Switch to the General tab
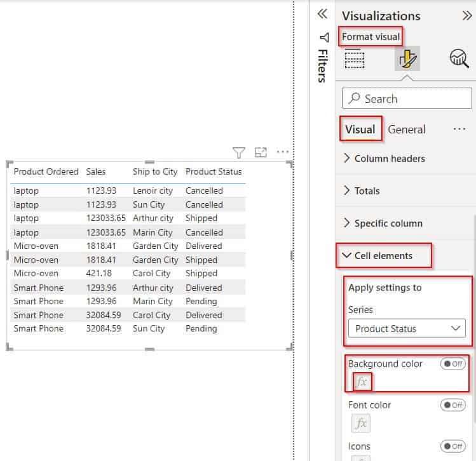The image size is (476, 461). 407,130
